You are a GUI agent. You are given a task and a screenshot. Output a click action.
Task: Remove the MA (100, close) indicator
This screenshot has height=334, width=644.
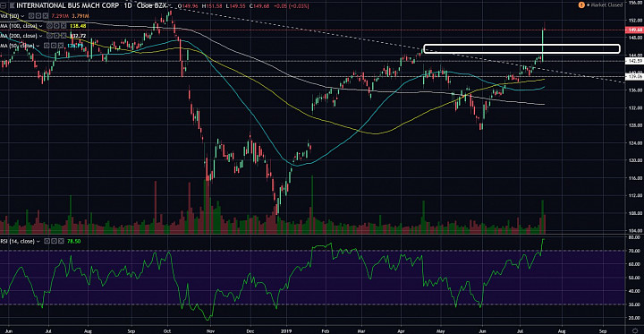coord(64,26)
